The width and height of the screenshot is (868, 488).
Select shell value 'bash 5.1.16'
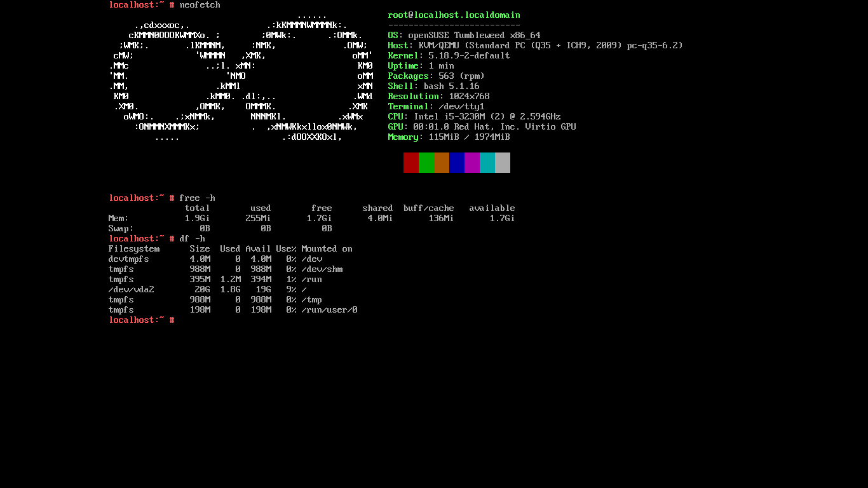pyautogui.click(x=452, y=86)
